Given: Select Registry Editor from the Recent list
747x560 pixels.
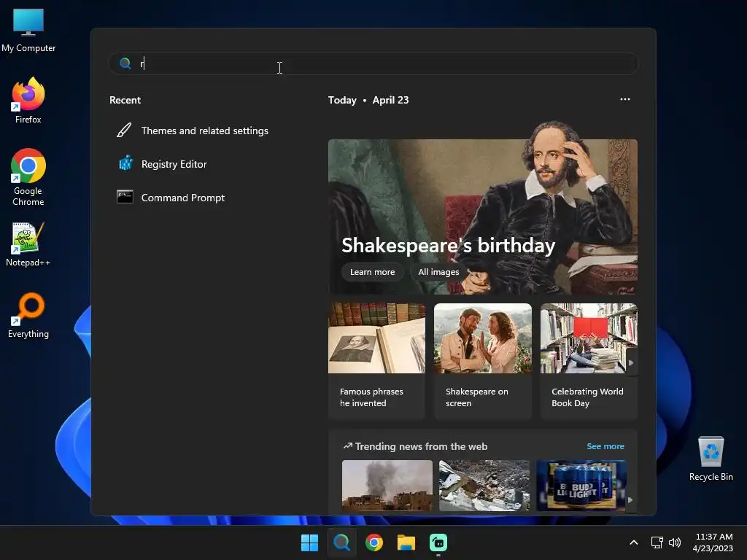Looking at the screenshot, I should [174, 164].
